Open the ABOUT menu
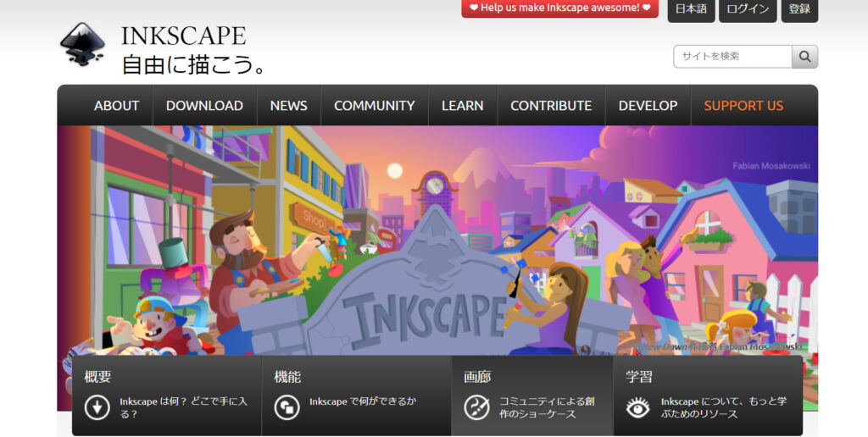 click(x=116, y=106)
